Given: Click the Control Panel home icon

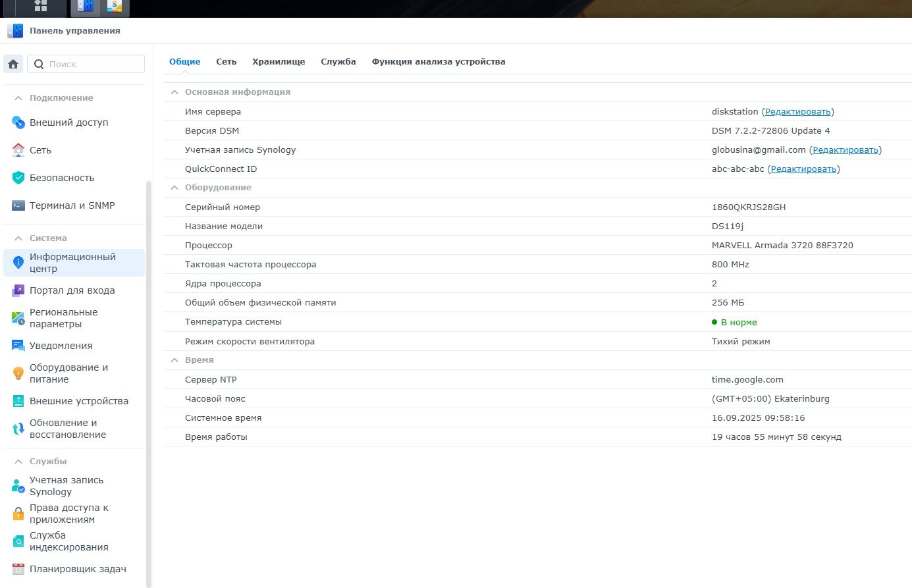Looking at the screenshot, I should coord(13,64).
